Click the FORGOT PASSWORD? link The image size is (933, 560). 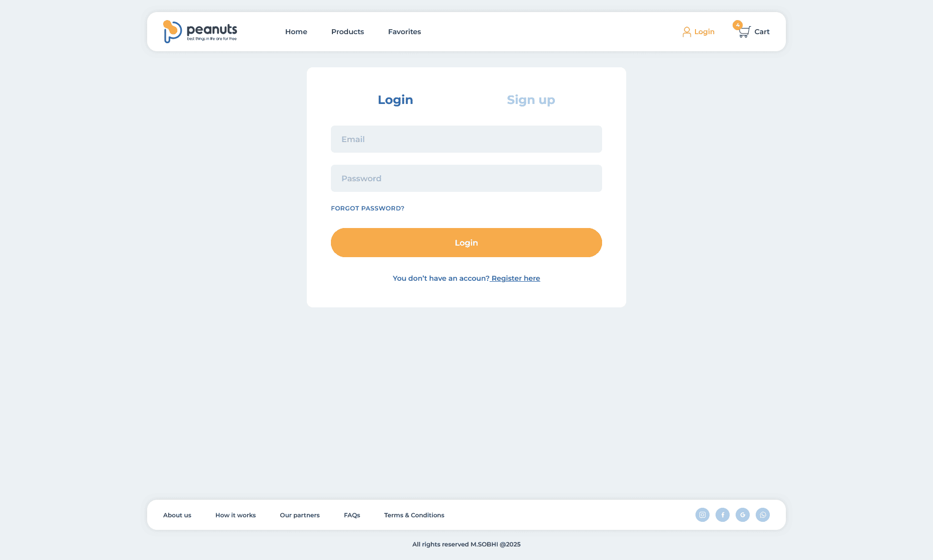[368, 208]
